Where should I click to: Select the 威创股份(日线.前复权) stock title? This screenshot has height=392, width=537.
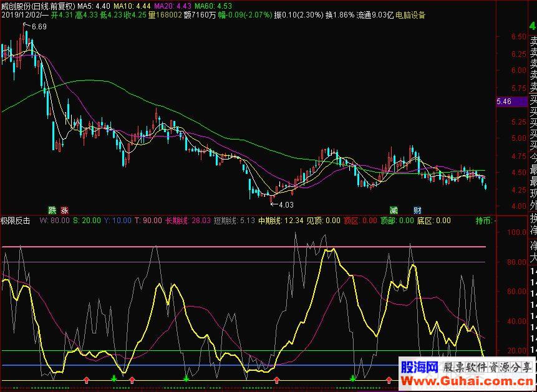click(x=39, y=6)
